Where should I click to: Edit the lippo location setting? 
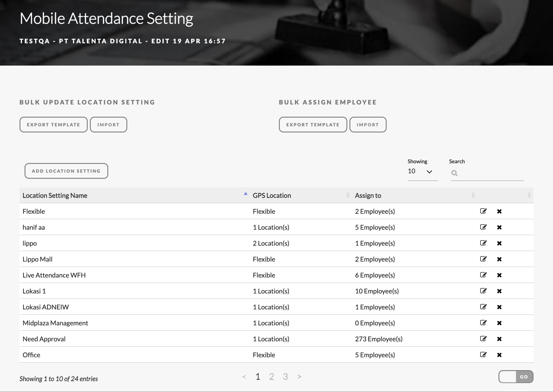pyautogui.click(x=483, y=243)
